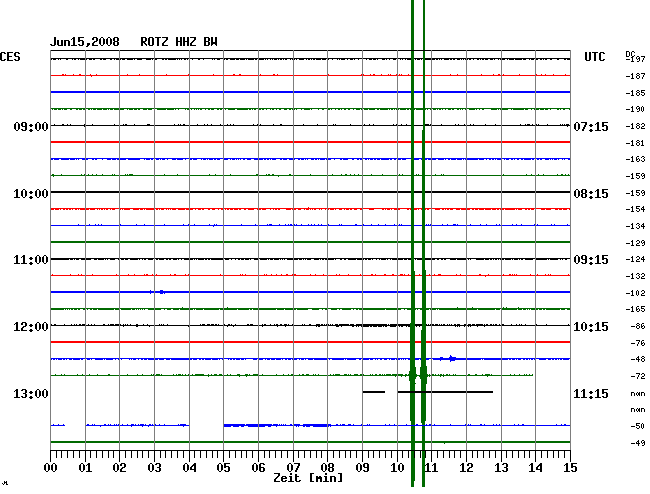Click minute tick label 08
This screenshot has width=650, height=494.
(327, 468)
